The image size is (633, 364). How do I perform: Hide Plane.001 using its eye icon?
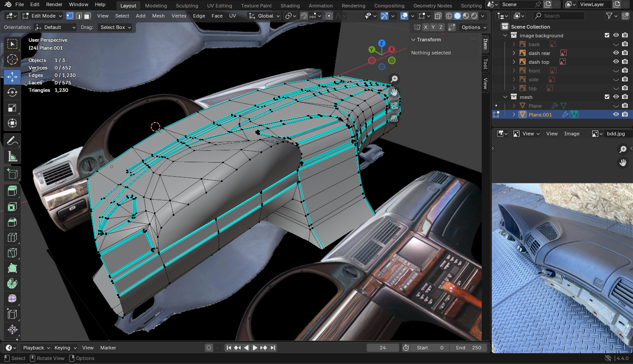[x=616, y=115]
